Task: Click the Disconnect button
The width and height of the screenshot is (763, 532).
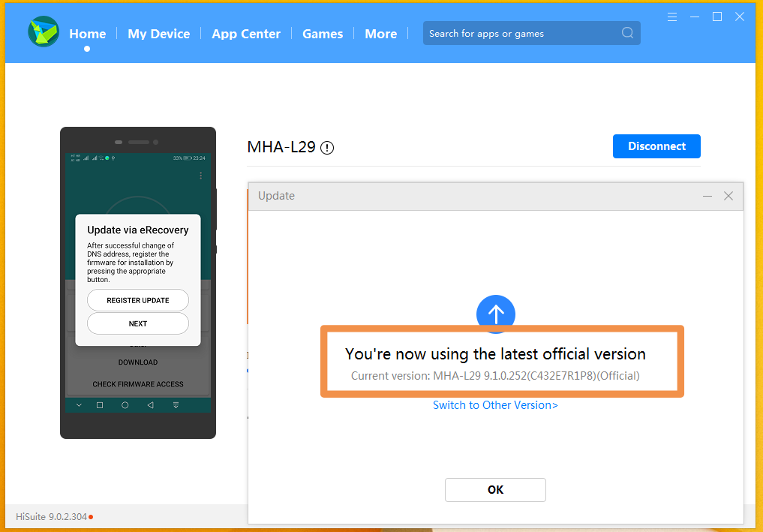Action: 656,146
